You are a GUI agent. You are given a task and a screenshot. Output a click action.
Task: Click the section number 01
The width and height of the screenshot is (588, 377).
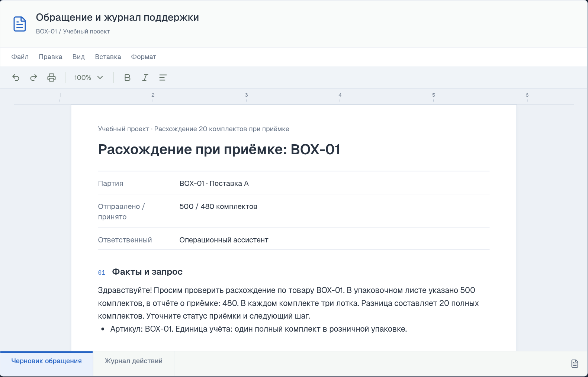tap(102, 273)
